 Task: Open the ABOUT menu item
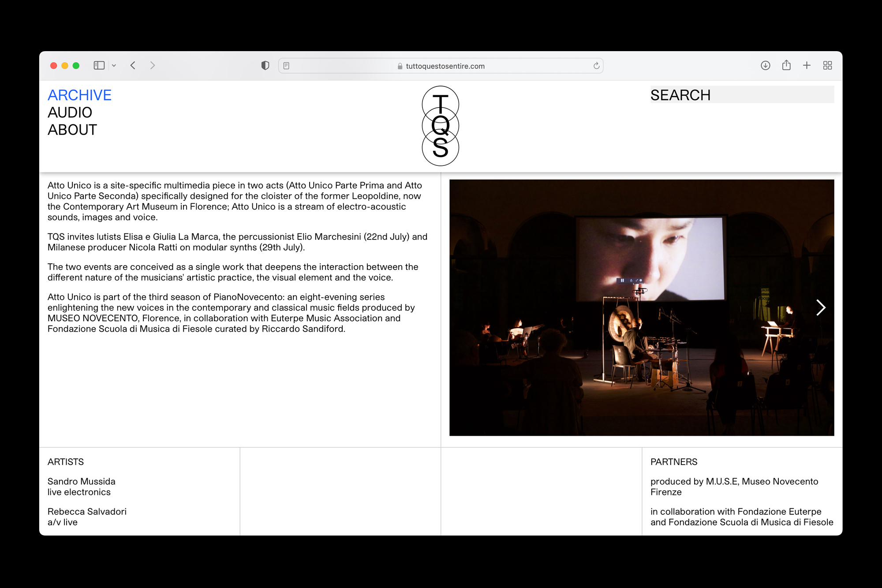tap(72, 130)
